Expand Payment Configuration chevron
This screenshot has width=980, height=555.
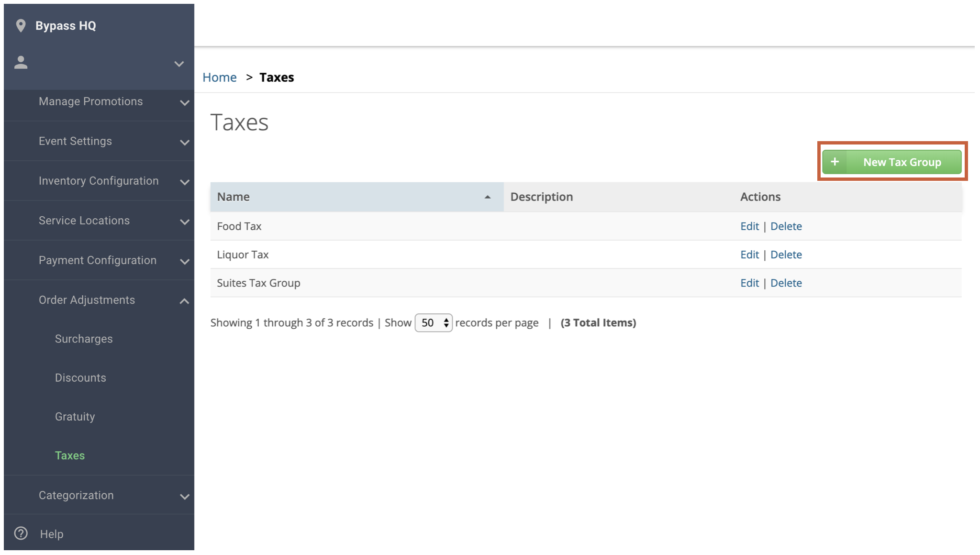(x=185, y=262)
